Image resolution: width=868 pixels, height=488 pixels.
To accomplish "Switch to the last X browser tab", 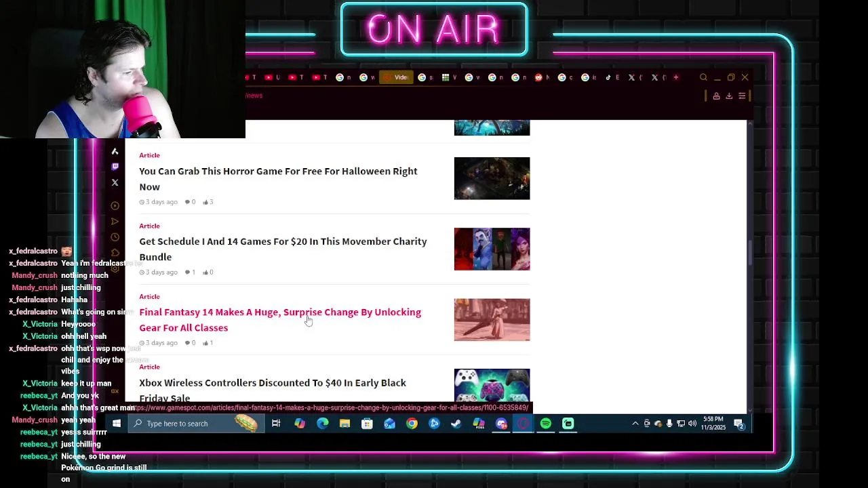I will click(x=657, y=77).
